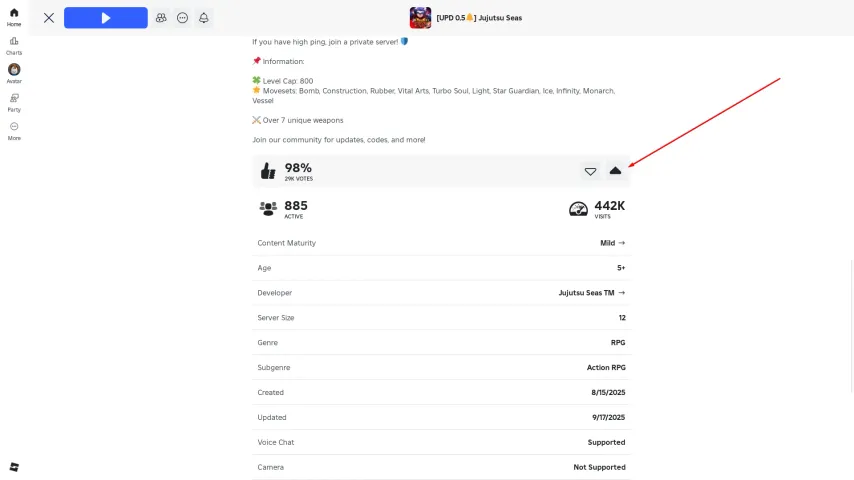Click the Jujutsu Seas game thumbnail
This screenshot has width=854, height=480.
click(420, 18)
